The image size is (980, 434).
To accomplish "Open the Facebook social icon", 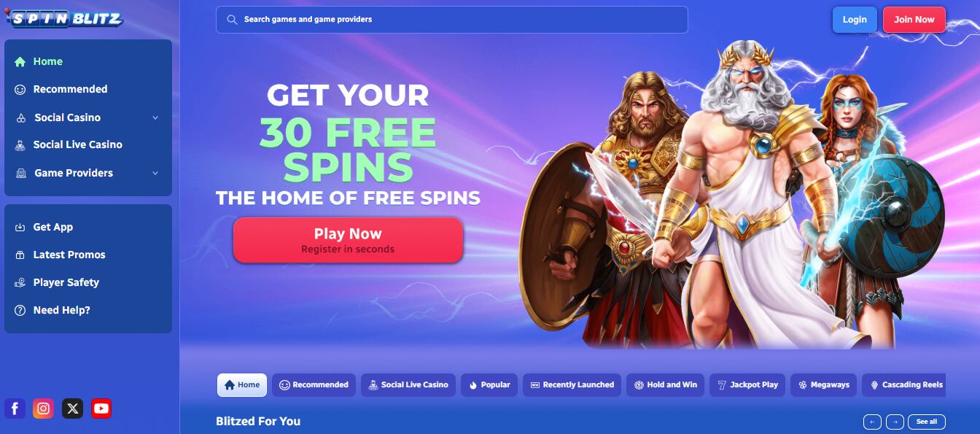I will (15, 408).
